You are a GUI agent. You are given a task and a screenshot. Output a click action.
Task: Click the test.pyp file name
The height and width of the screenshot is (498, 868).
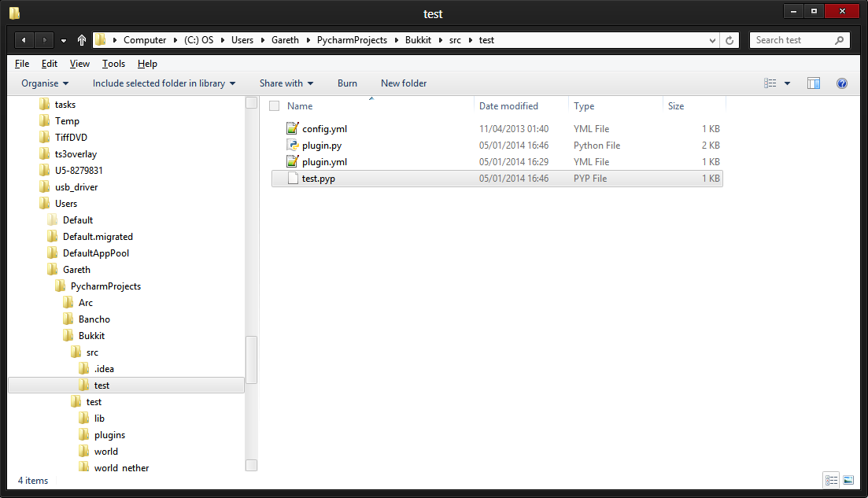318,179
